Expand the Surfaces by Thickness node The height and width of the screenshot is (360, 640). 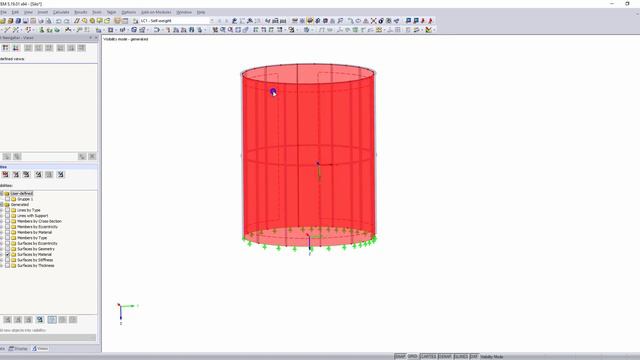pyautogui.click(x=2, y=265)
